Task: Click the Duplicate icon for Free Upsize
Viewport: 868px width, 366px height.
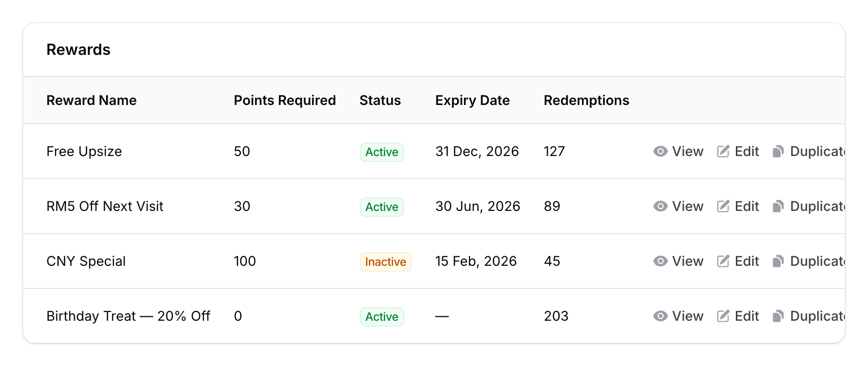Action: click(778, 151)
